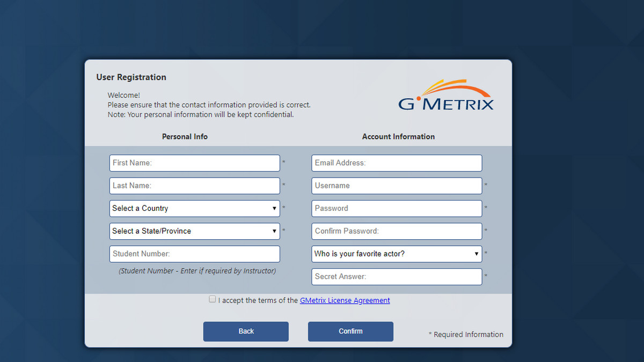644x362 pixels.
Task: Click the Secret Answer input field
Action: [397, 277]
